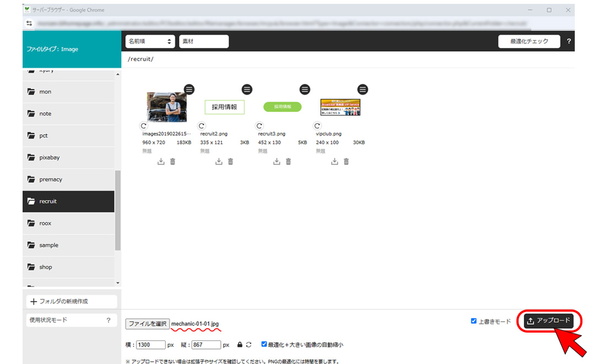The height and width of the screenshot is (364, 599).
Task: Download the recruit3.png file
Action: click(276, 161)
